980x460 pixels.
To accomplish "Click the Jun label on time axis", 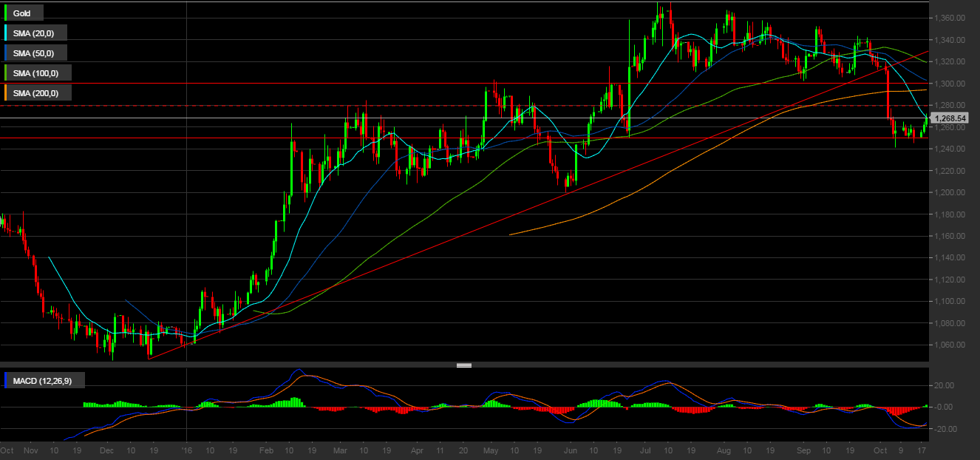I will pos(571,450).
